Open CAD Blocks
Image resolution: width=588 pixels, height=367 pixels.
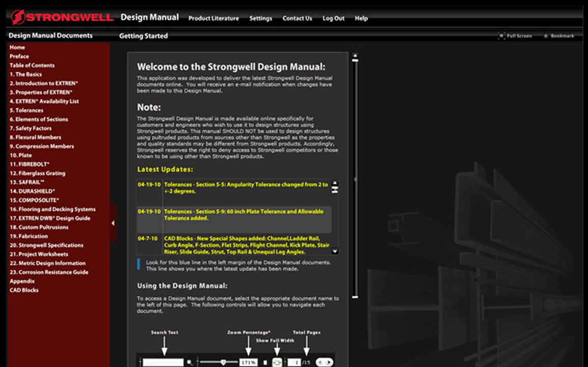pos(24,290)
